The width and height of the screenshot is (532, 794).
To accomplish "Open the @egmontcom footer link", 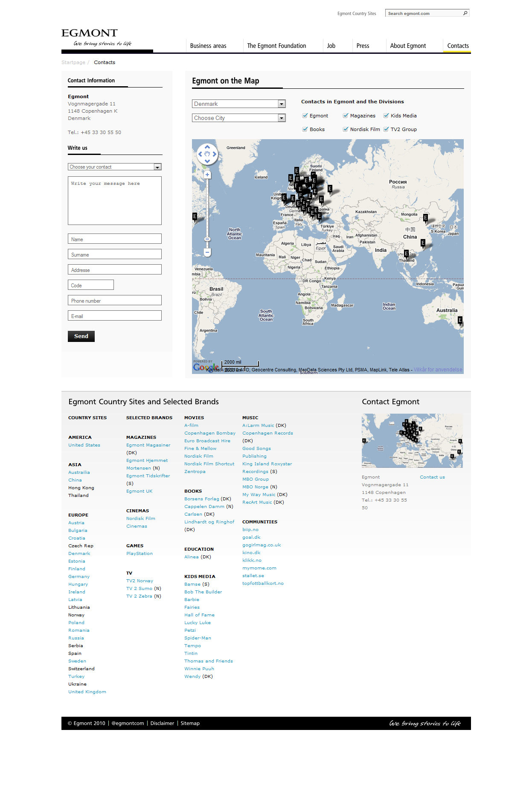I will (128, 723).
